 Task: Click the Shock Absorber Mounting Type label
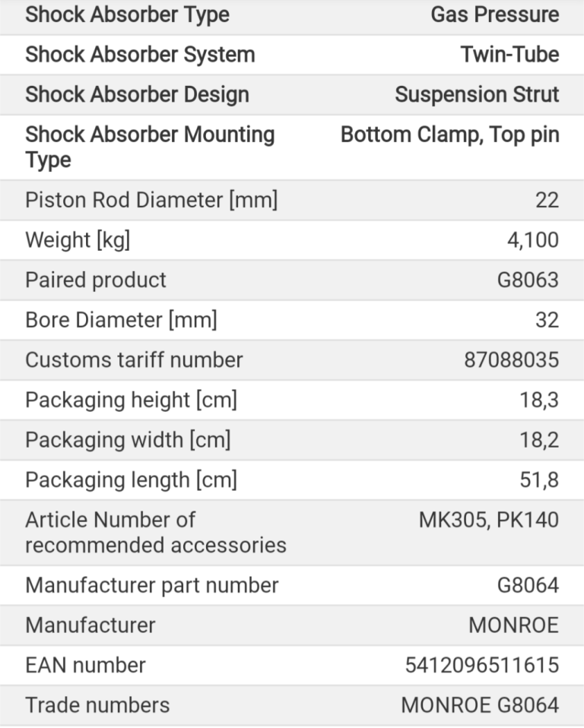point(150,147)
